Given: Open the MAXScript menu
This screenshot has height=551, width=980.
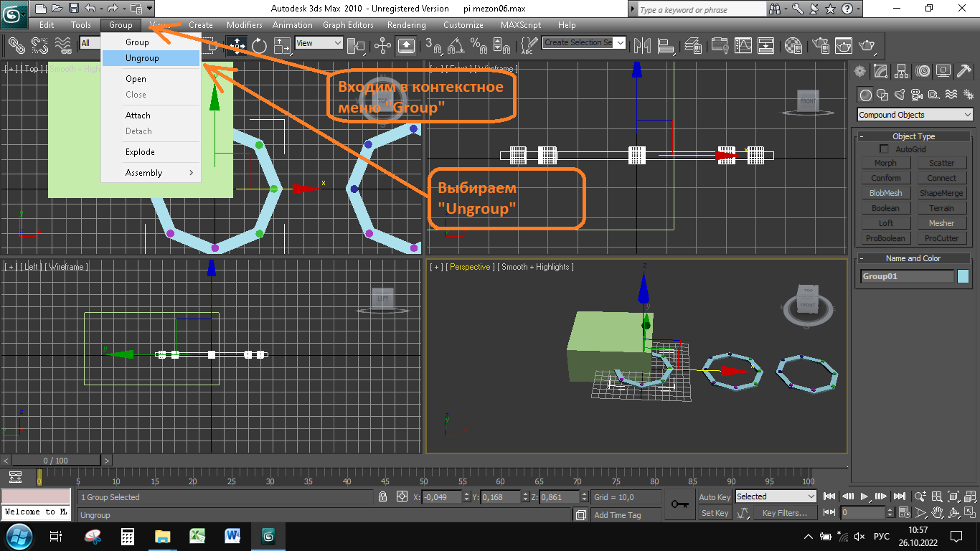Looking at the screenshot, I should click(521, 24).
